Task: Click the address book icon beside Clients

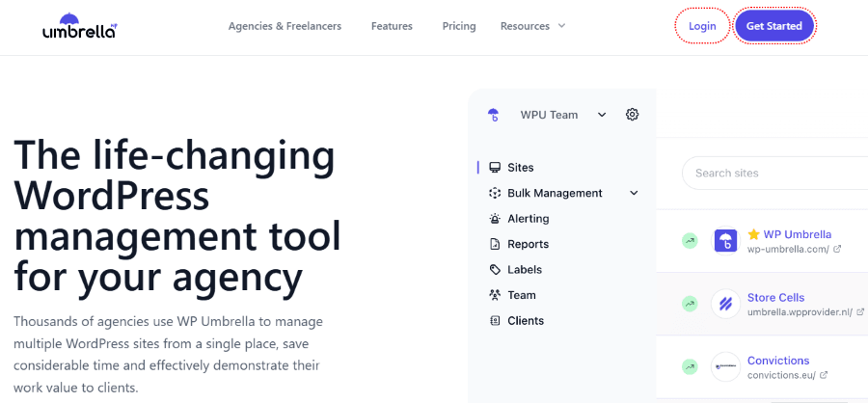Action: tap(495, 320)
